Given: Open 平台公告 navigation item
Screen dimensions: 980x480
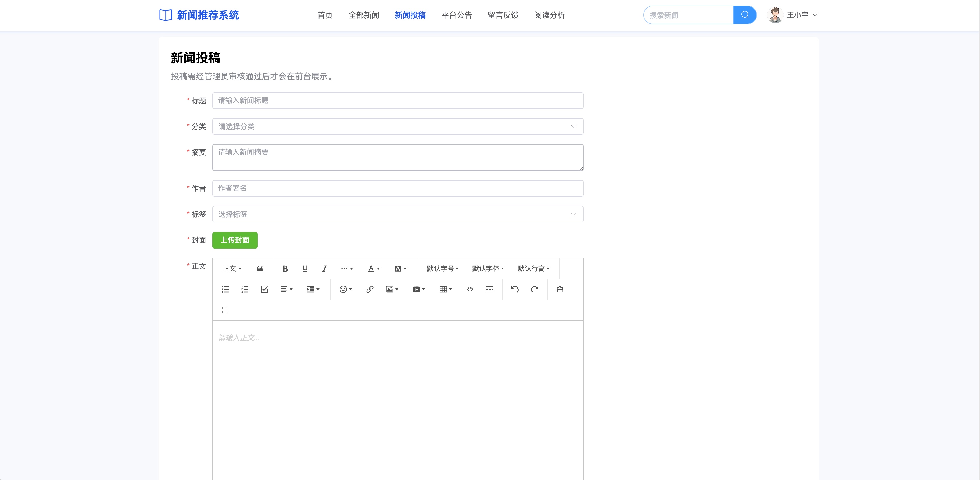Looking at the screenshot, I should click(x=456, y=15).
